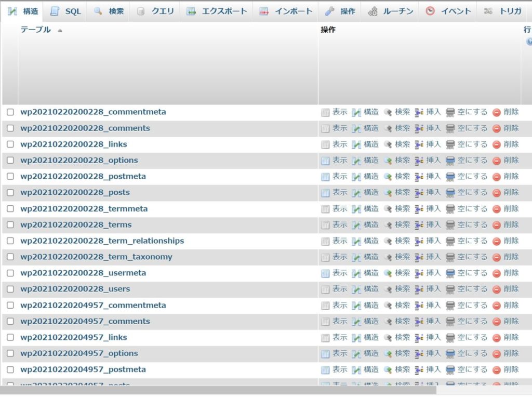Click empty icon for wp20210220204957_postmeta

pos(450,370)
